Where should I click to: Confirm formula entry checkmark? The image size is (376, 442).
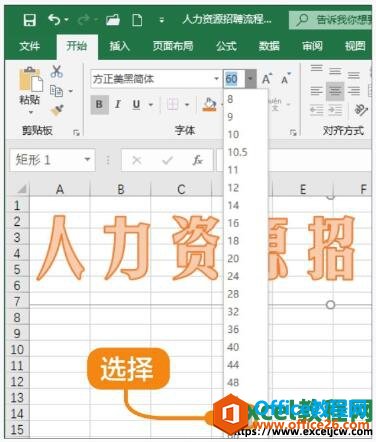[x=167, y=160]
